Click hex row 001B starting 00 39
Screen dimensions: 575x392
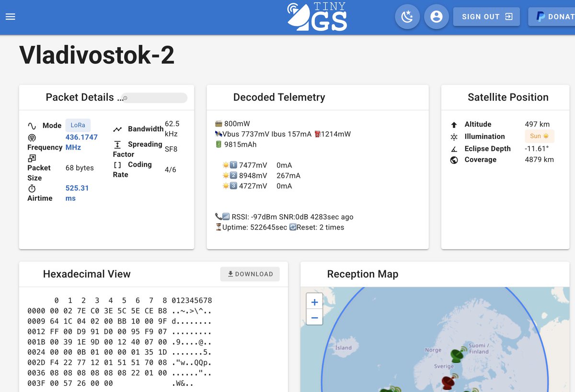pyautogui.click(x=120, y=342)
